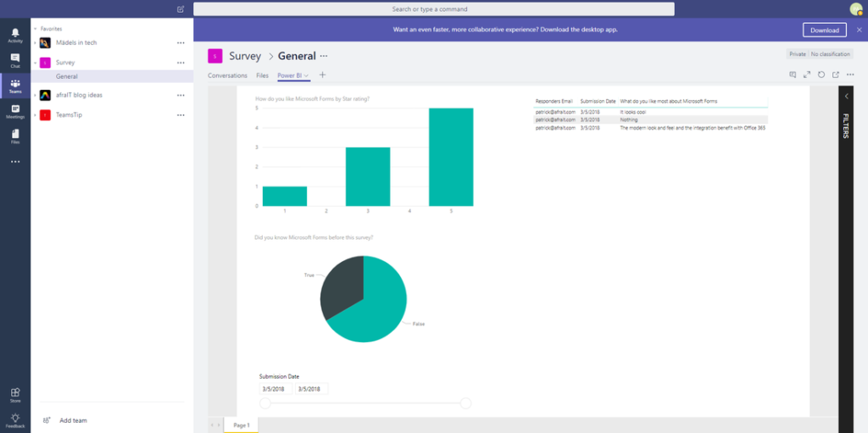Click the Submission Date slider track
The width and height of the screenshot is (868, 433).
point(365,403)
